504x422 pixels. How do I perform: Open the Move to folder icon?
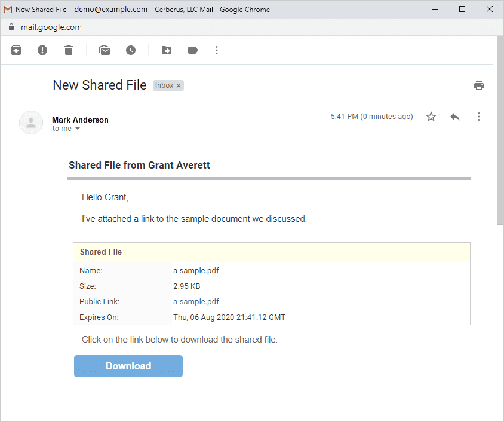tap(167, 51)
